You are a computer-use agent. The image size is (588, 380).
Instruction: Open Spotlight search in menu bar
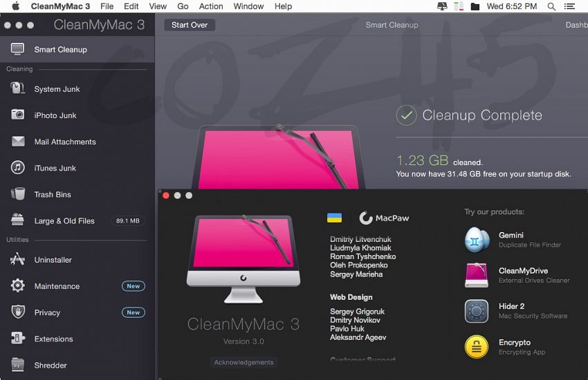pos(551,6)
